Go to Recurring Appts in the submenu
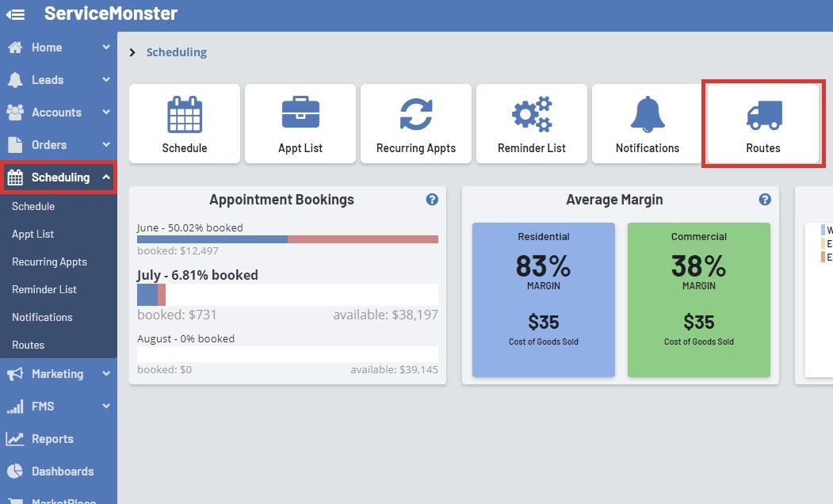Viewport: 833px width, 504px height. (x=49, y=262)
